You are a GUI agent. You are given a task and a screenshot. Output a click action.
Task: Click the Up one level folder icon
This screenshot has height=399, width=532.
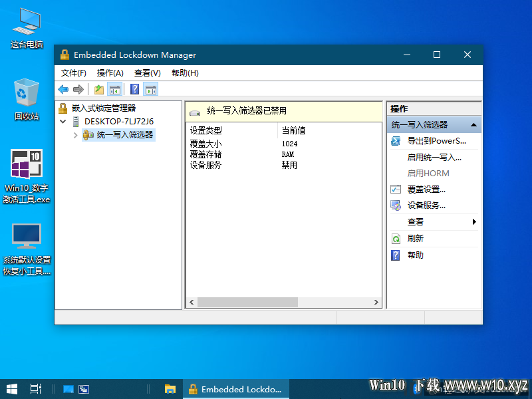click(x=98, y=90)
